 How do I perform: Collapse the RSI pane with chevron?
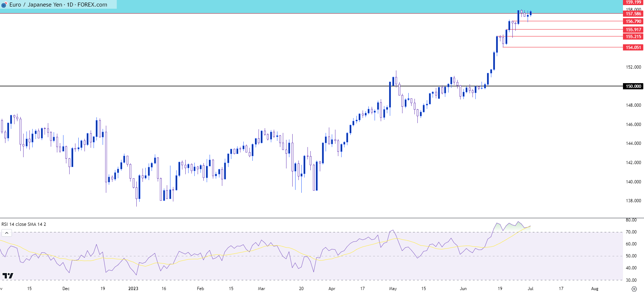click(7, 233)
